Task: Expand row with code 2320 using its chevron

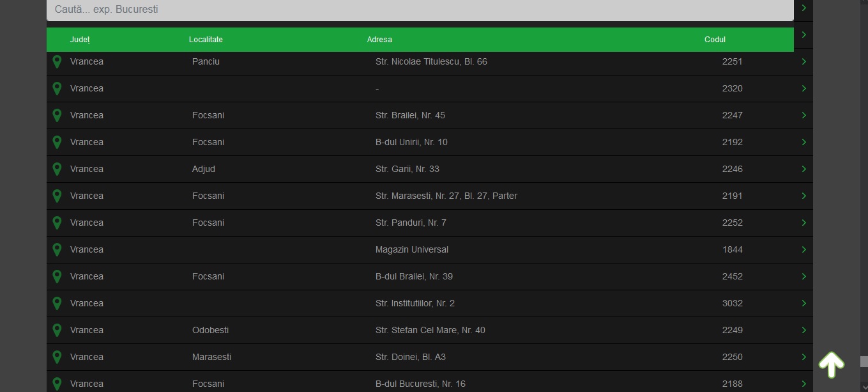Action: (803, 88)
